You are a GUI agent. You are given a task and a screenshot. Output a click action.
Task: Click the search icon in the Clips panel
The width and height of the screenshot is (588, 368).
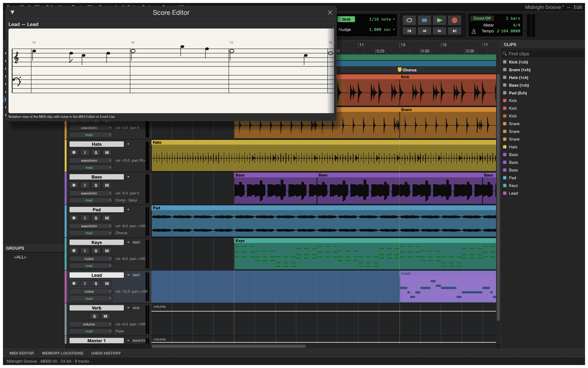[x=505, y=54]
